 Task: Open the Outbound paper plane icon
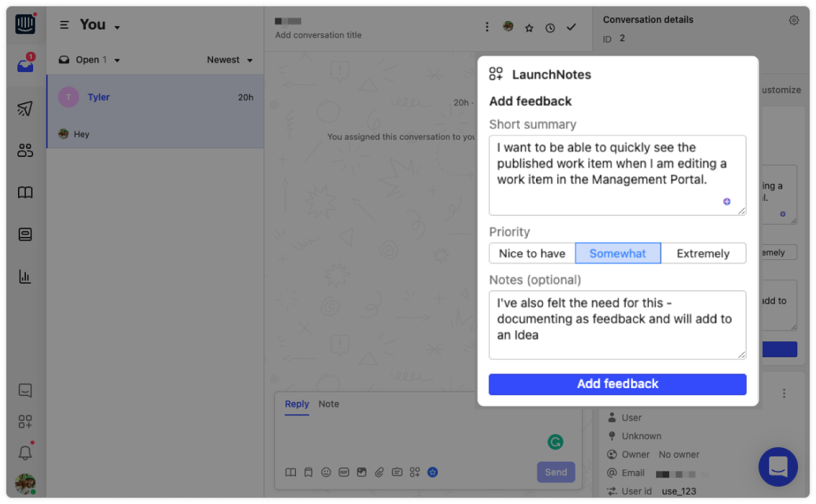coord(25,108)
